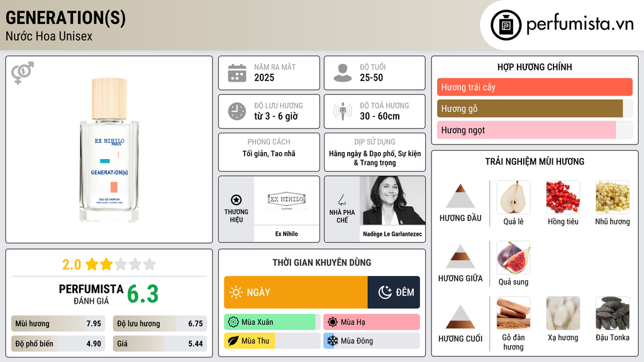644x362 pixels.
Task: Click the Generation(s) perfume bottle image
Action: click(x=109, y=150)
